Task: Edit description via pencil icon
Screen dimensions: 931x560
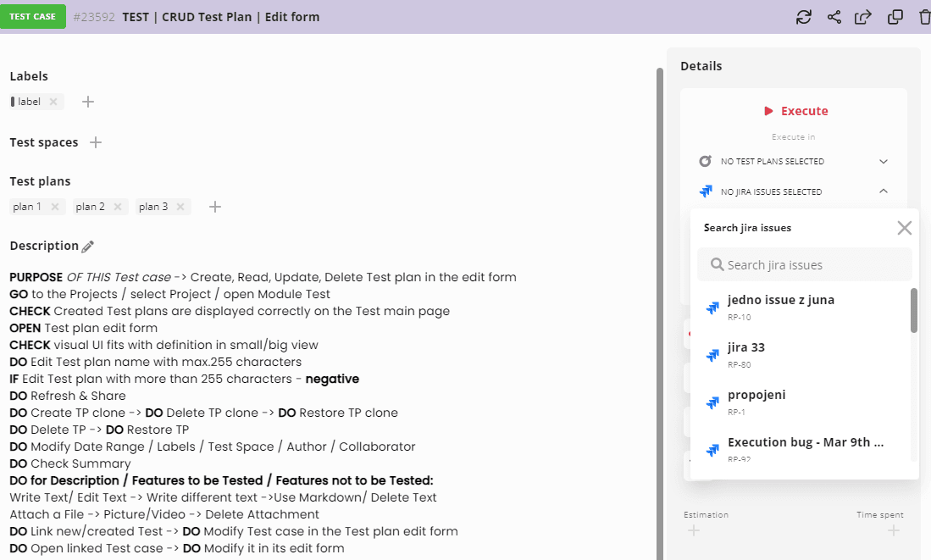Action: [x=88, y=247]
